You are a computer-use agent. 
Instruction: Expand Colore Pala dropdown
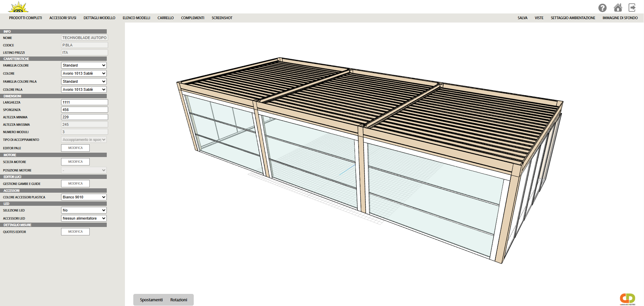coord(84,89)
